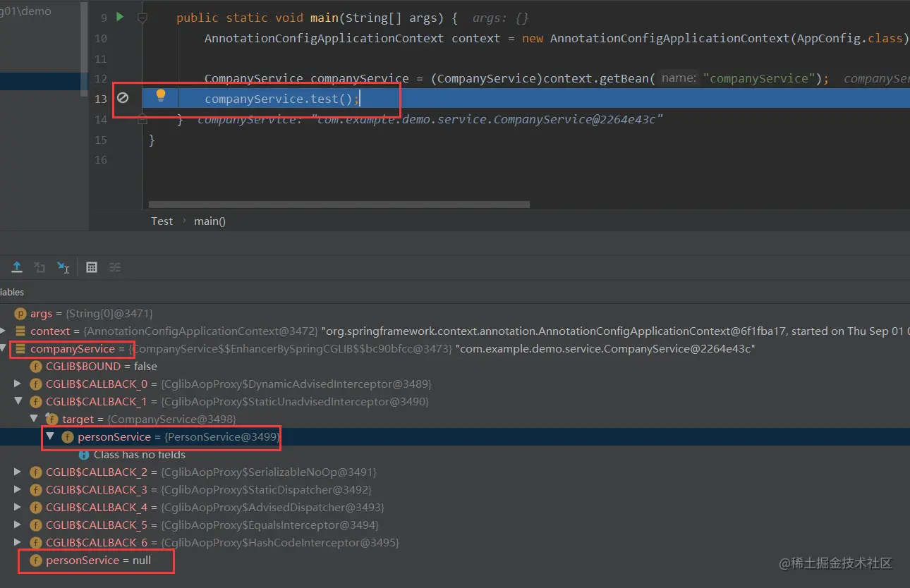Click the field icon beside CGLIB$CALLBACK_1
Screen dimensions: 910x588
click(x=36, y=402)
